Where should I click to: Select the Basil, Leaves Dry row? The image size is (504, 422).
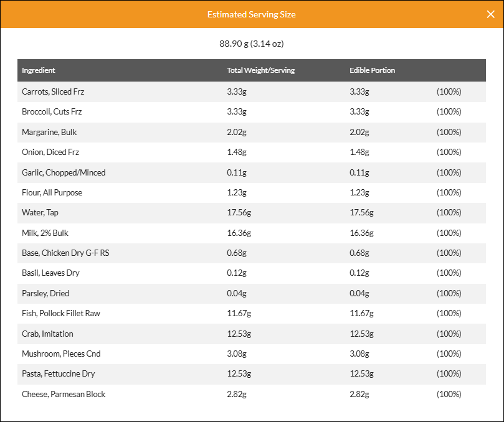[x=252, y=273]
